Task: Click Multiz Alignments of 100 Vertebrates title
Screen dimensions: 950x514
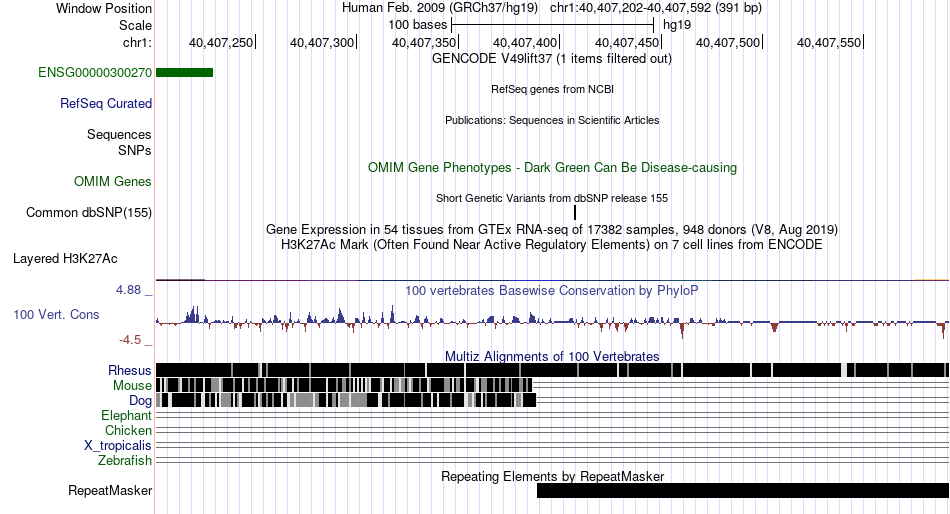Action: coord(552,356)
